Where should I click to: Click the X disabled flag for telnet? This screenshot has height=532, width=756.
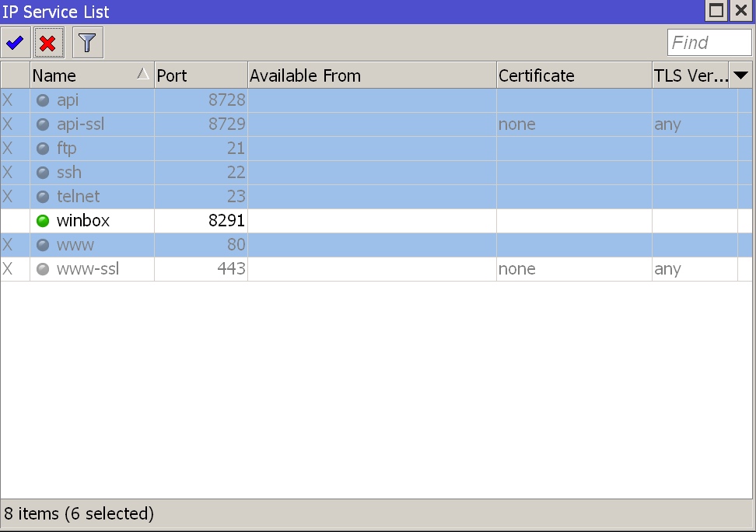coord(8,197)
